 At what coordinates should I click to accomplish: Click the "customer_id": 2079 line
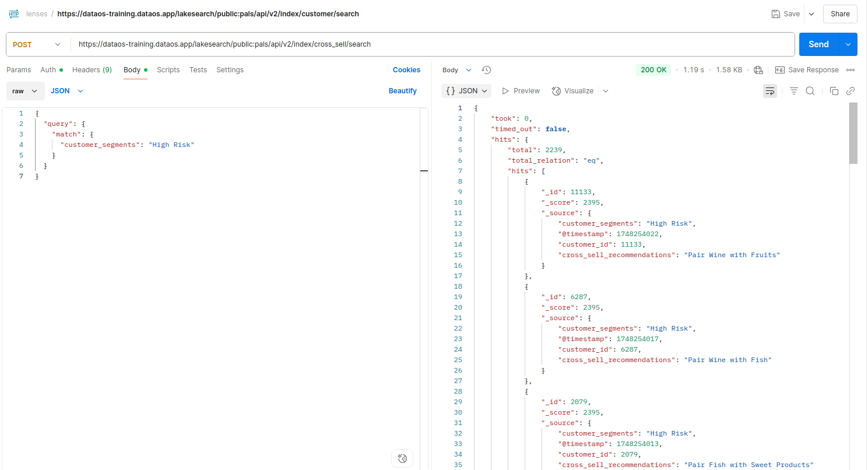(600, 454)
